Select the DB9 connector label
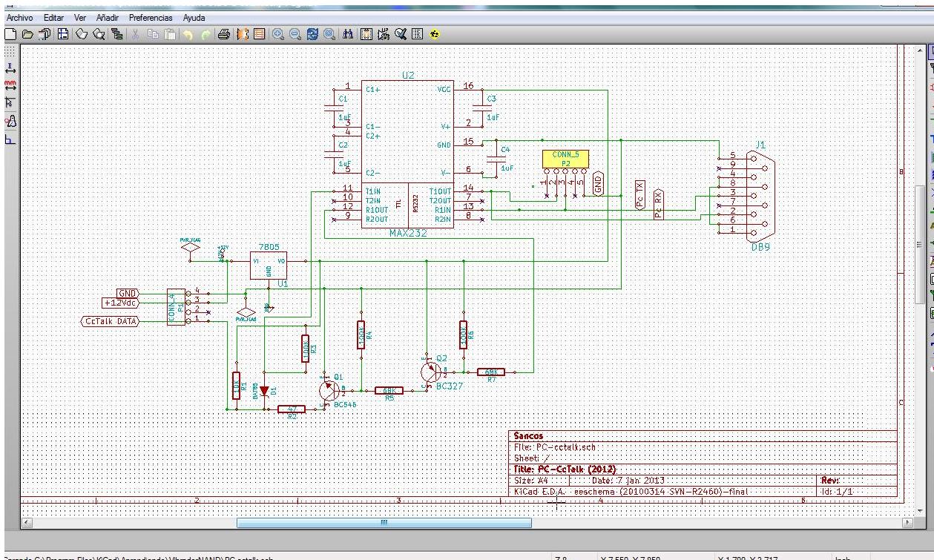The width and height of the screenshot is (934, 560). click(761, 248)
